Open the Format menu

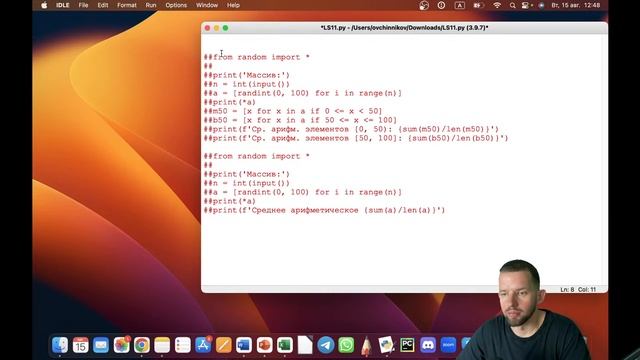point(127,5)
